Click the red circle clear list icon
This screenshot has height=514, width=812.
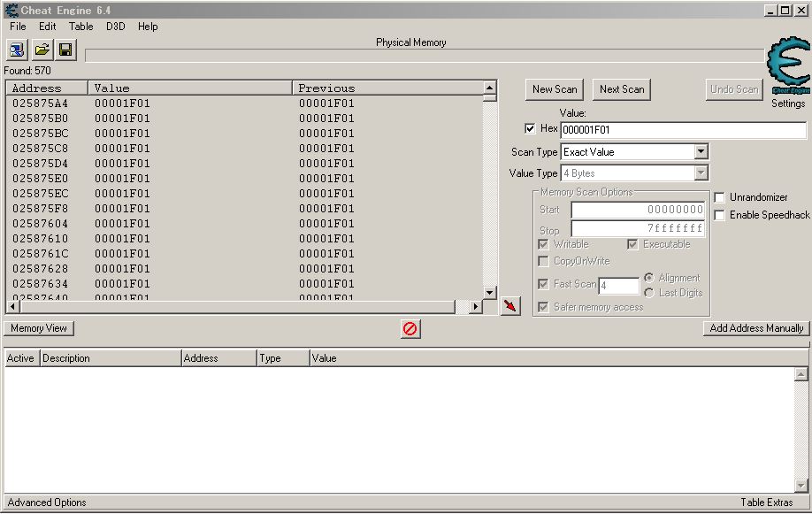(410, 329)
